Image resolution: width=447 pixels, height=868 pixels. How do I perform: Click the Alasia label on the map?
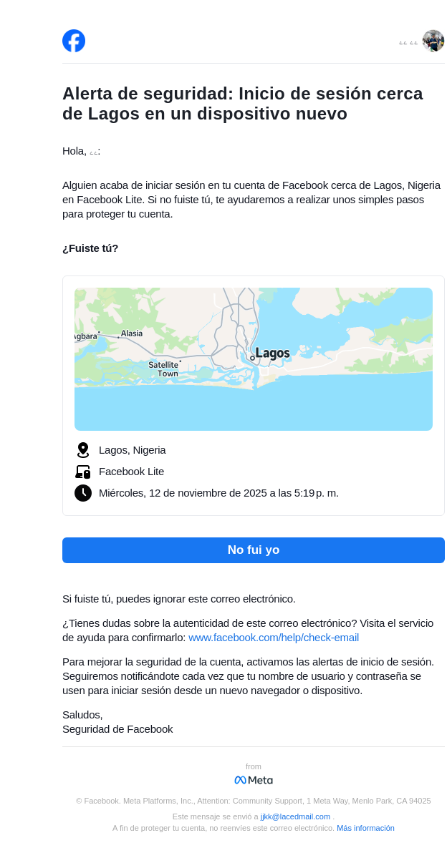point(132,333)
